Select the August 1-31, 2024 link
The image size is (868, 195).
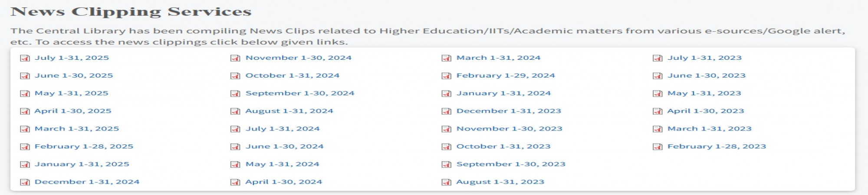coord(289,111)
